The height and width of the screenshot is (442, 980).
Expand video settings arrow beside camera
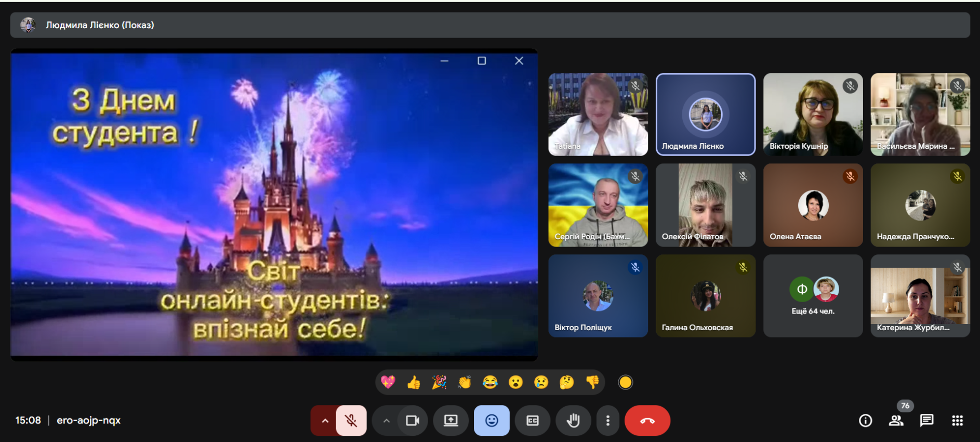(x=386, y=420)
